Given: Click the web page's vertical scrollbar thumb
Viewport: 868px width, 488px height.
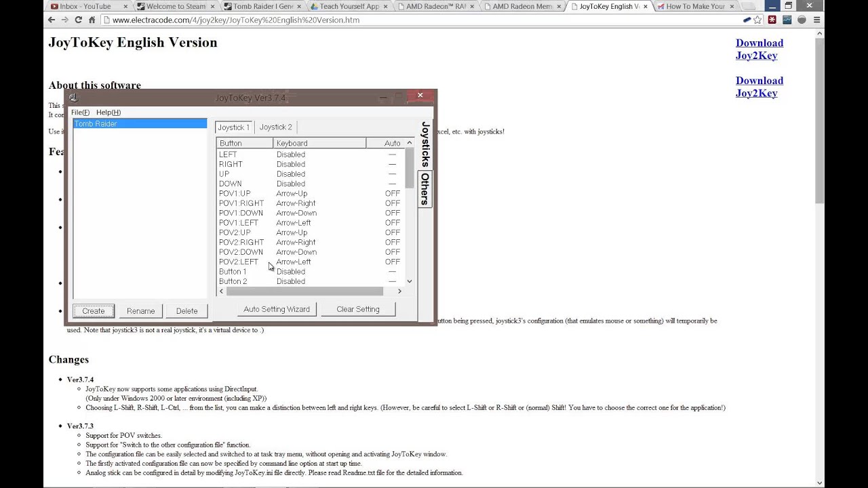Looking at the screenshot, I should [819, 122].
